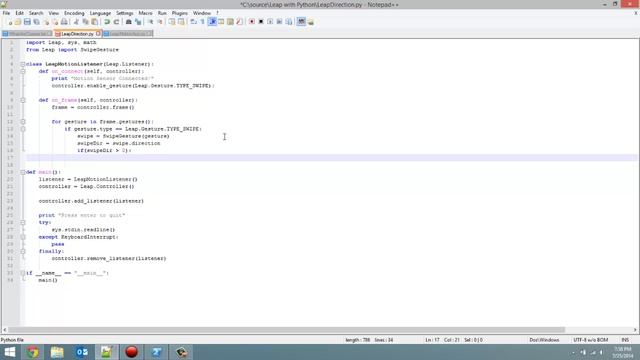Click the horizontal scrollbar thumb
The image size is (640, 360).
point(287,330)
